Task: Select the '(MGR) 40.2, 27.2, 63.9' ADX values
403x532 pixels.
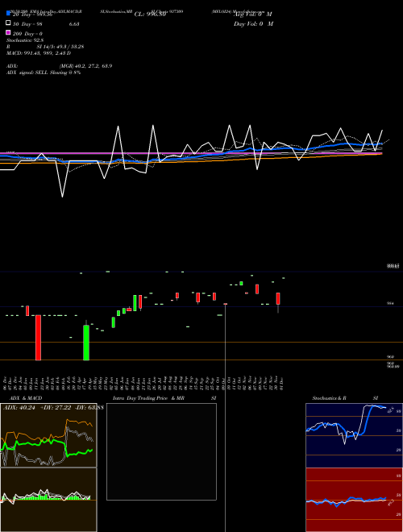Action: (x=85, y=66)
